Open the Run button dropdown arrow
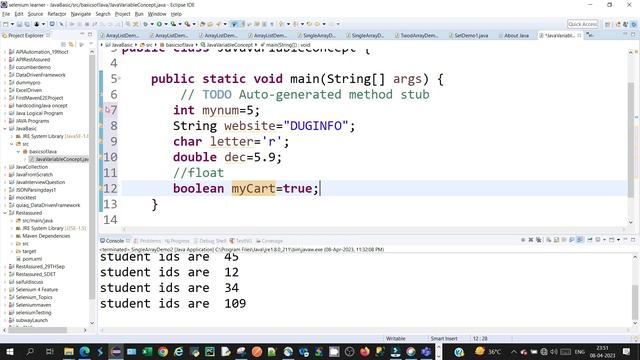Viewport: 640px width, 360px height. pos(166,24)
